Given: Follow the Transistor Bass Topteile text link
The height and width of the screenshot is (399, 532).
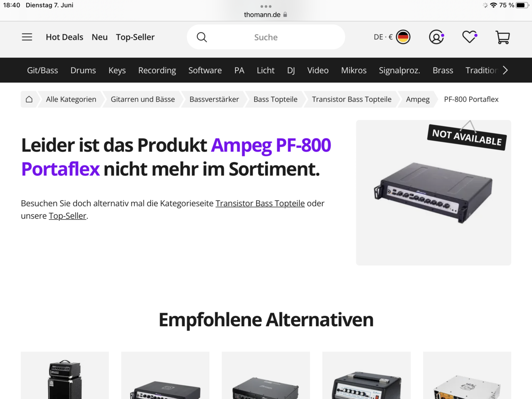Looking at the screenshot, I should (260, 203).
